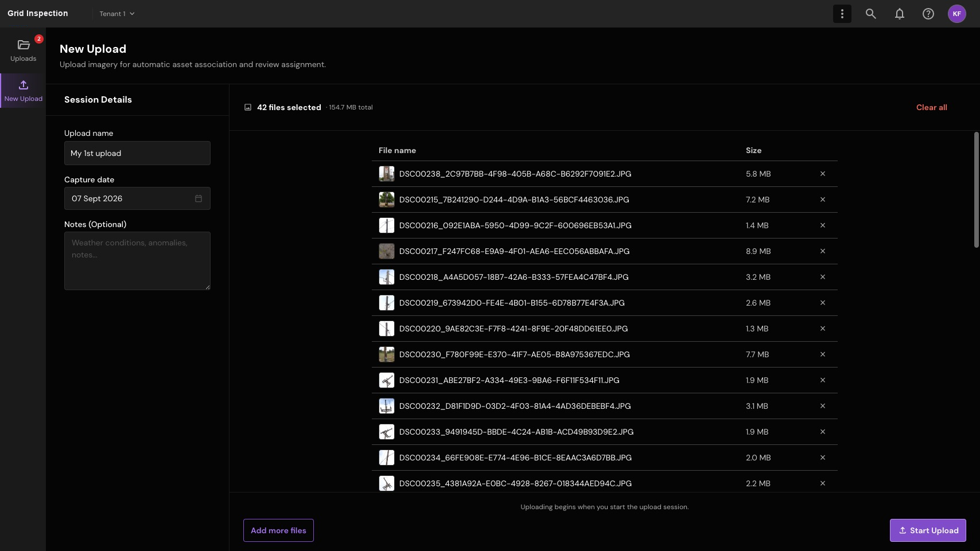This screenshot has width=980, height=551.
Task: Click the Size column header
Action: (x=753, y=150)
